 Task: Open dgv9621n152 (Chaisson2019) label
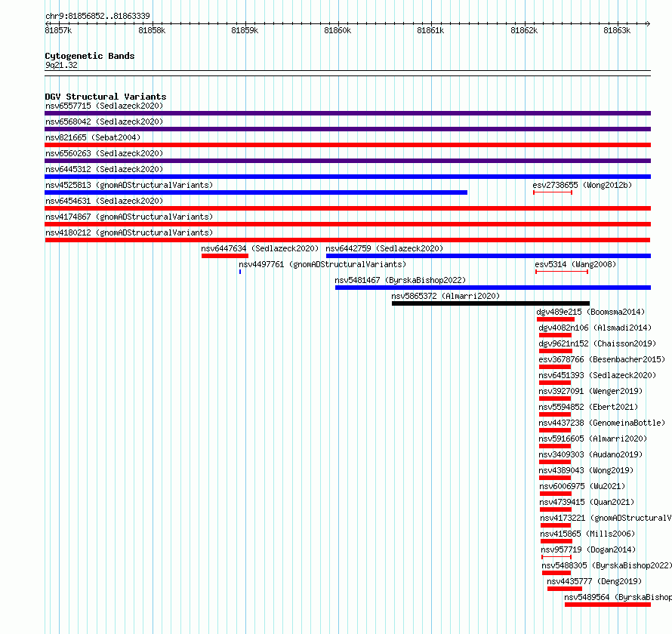tap(597, 343)
